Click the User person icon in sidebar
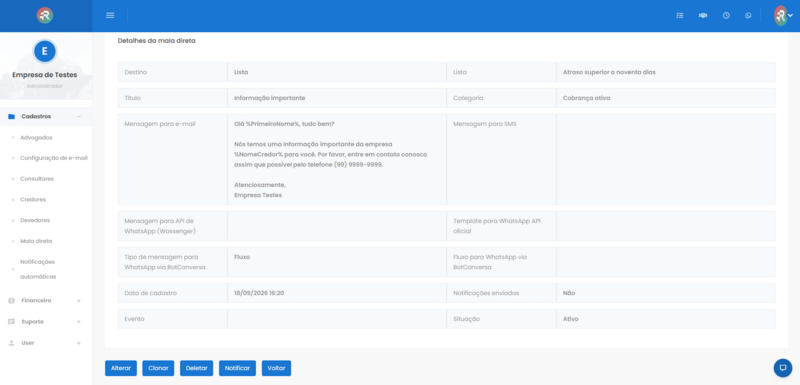800x385 pixels. point(11,343)
